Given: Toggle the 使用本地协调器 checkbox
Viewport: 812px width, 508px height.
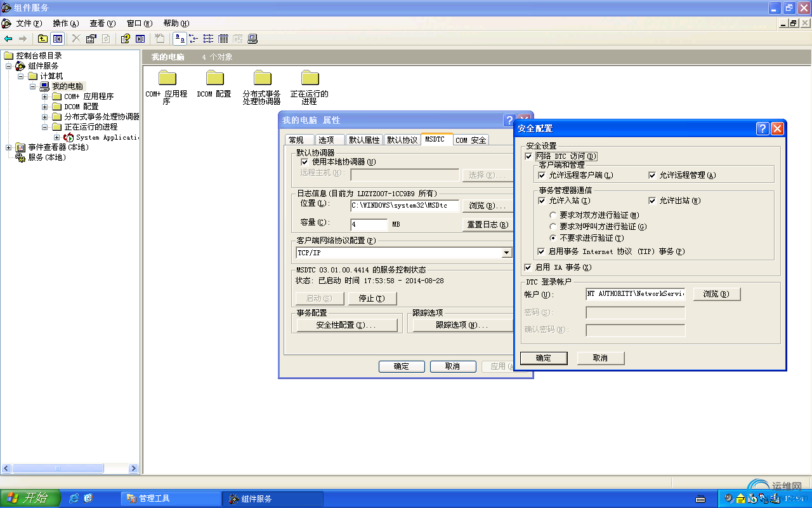Looking at the screenshot, I should pyautogui.click(x=304, y=162).
